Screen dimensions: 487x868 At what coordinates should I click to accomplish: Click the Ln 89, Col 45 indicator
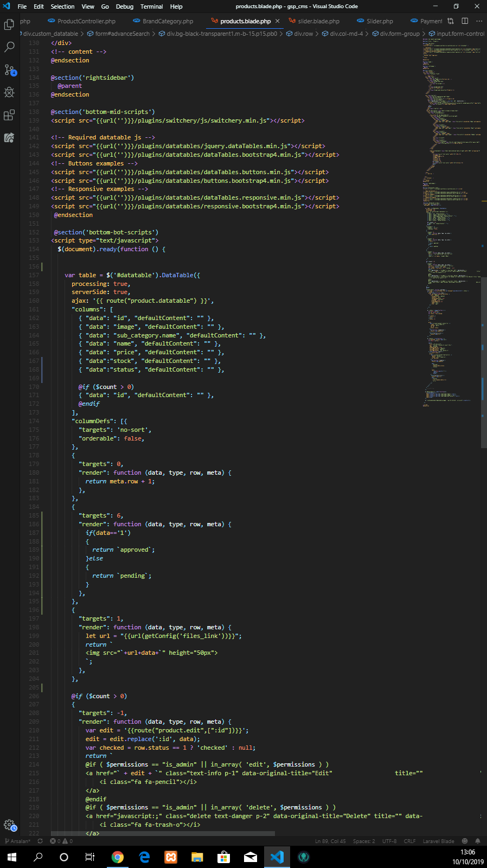pos(330,841)
